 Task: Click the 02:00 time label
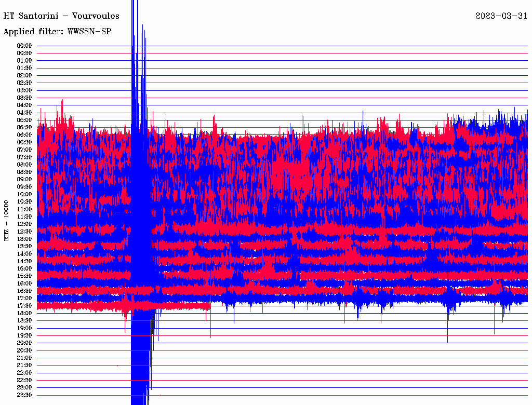(x=24, y=75)
